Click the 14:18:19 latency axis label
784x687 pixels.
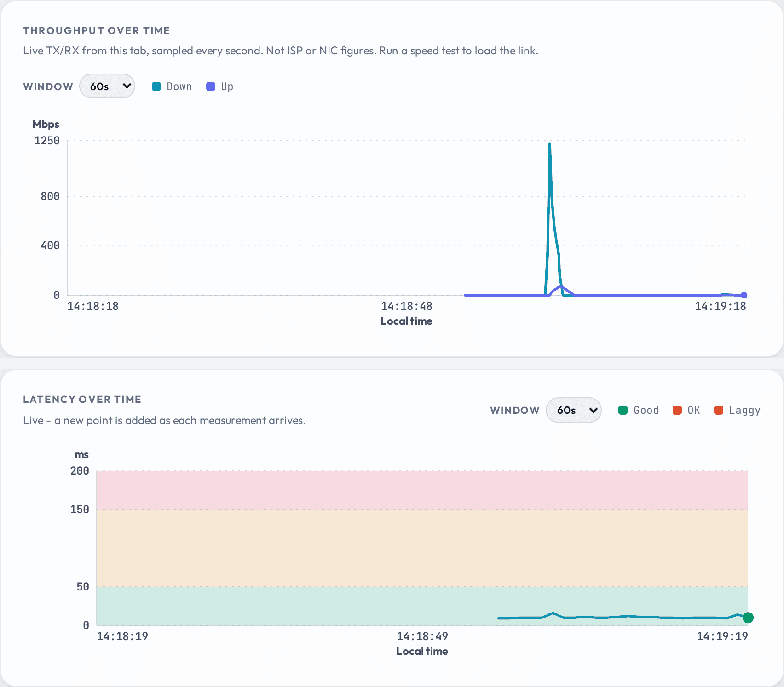coord(122,636)
